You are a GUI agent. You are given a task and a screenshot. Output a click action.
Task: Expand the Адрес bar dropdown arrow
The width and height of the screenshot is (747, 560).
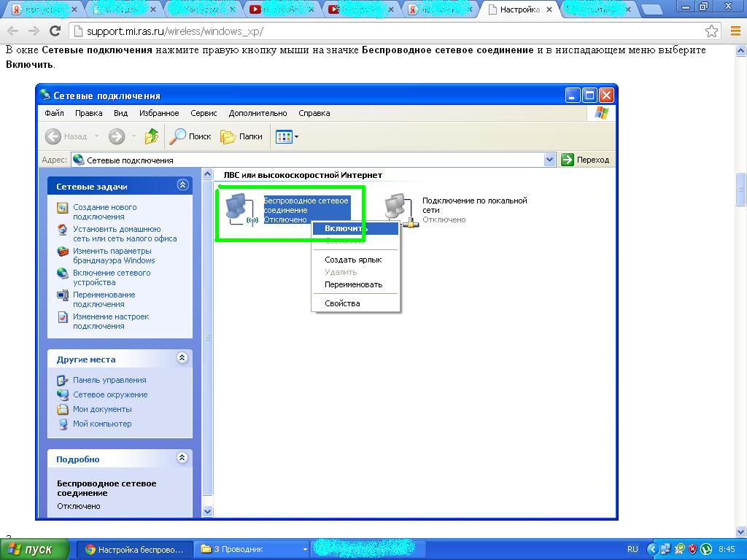[x=549, y=160]
